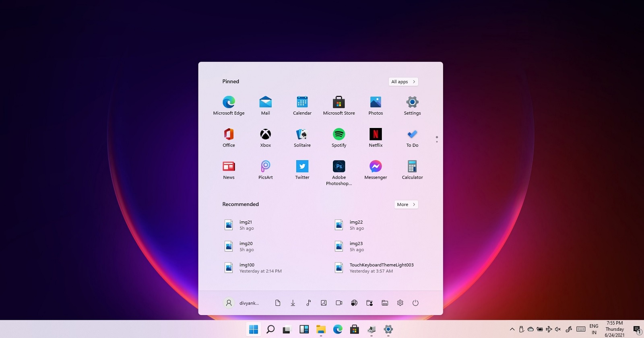Go to next pinned apps page dot

pos(437,142)
